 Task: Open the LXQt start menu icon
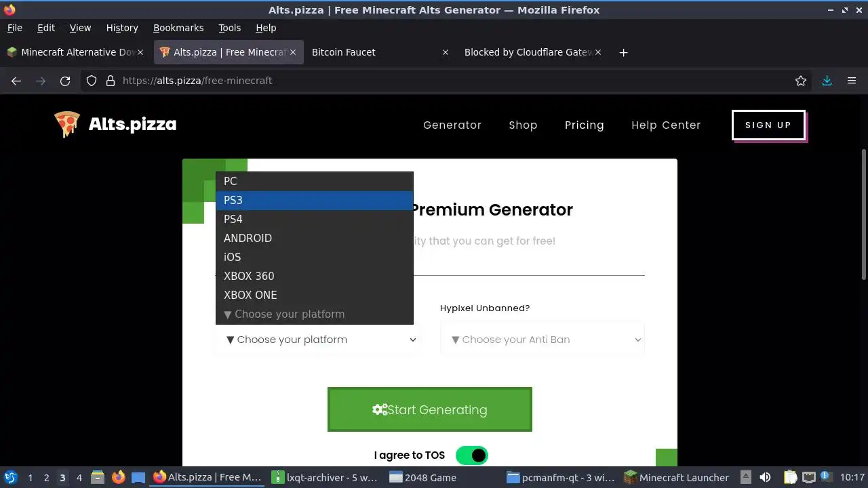pos(10,477)
